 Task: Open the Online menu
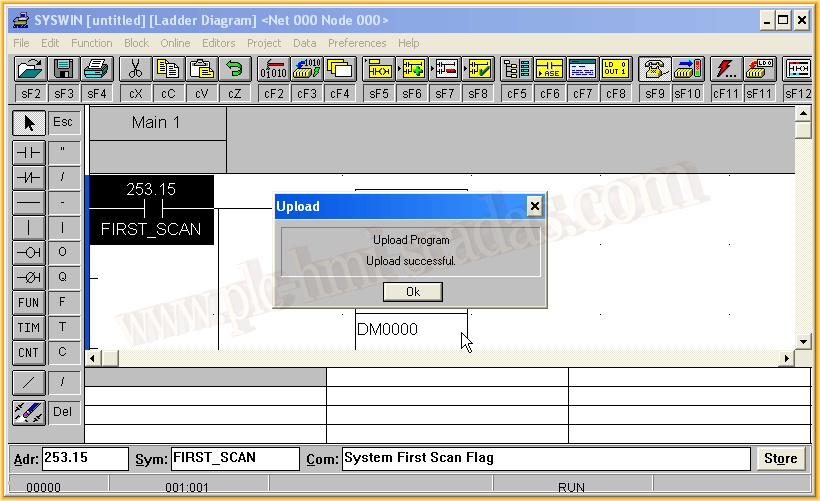point(175,43)
